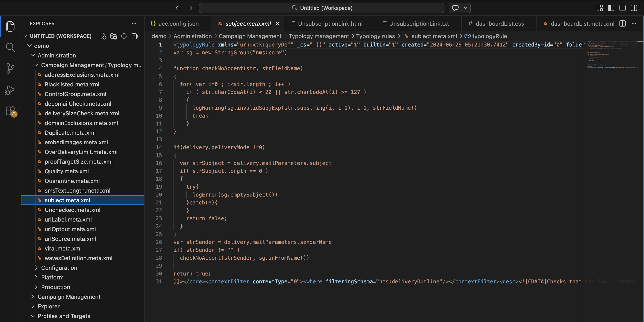This screenshot has height=322, width=644.
Task: Collapse the demo folder
Action: click(30, 46)
